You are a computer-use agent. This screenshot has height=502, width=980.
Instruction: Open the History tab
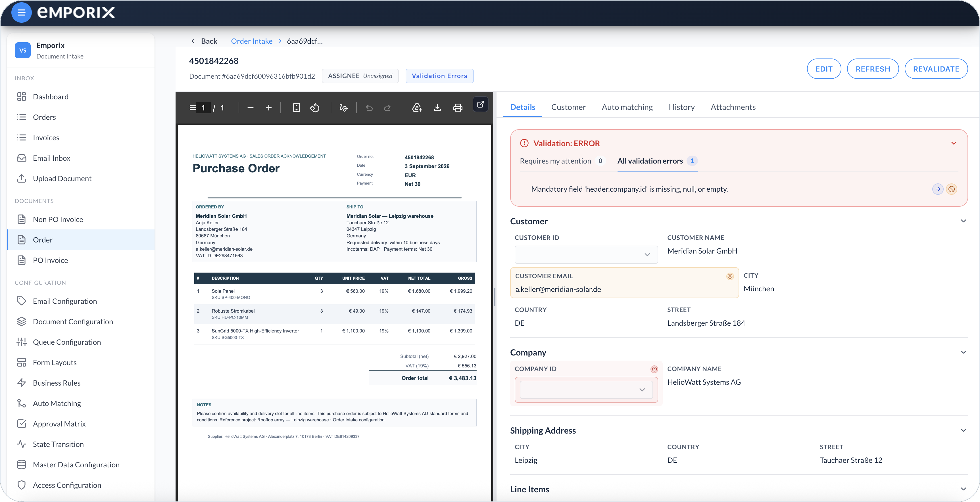pyautogui.click(x=681, y=107)
